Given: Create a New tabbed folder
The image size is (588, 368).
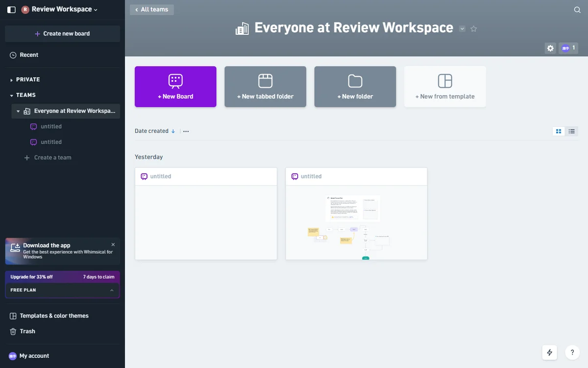Looking at the screenshot, I should point(265,87).
